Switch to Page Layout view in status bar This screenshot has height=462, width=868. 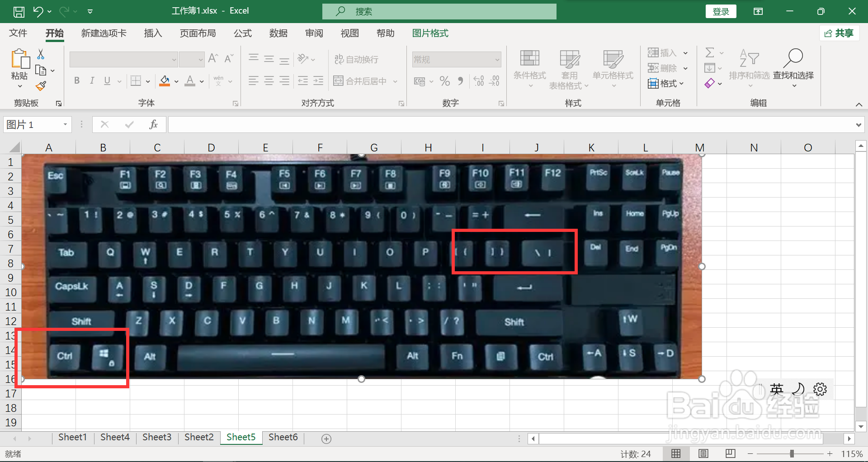coord(703,453)
